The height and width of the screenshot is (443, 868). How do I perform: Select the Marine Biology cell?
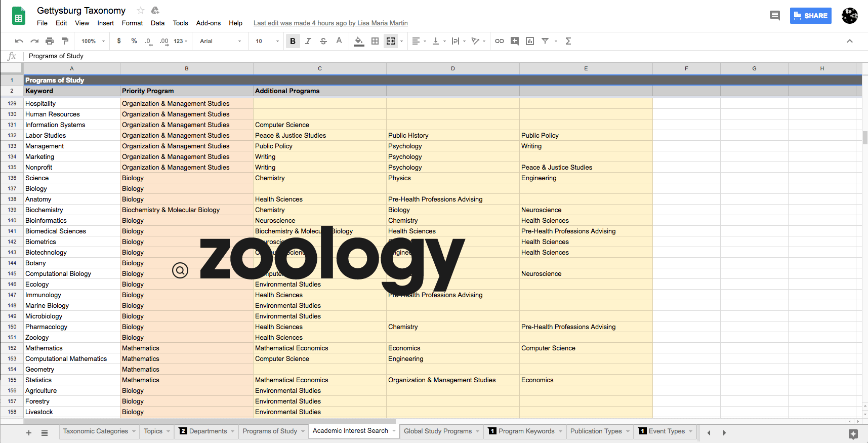72,306
